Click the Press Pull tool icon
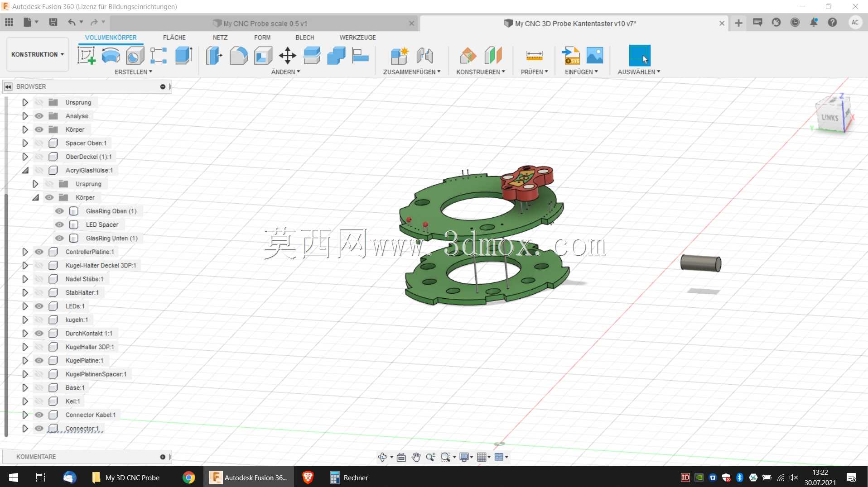868x487 pixels. coord(214,55)
